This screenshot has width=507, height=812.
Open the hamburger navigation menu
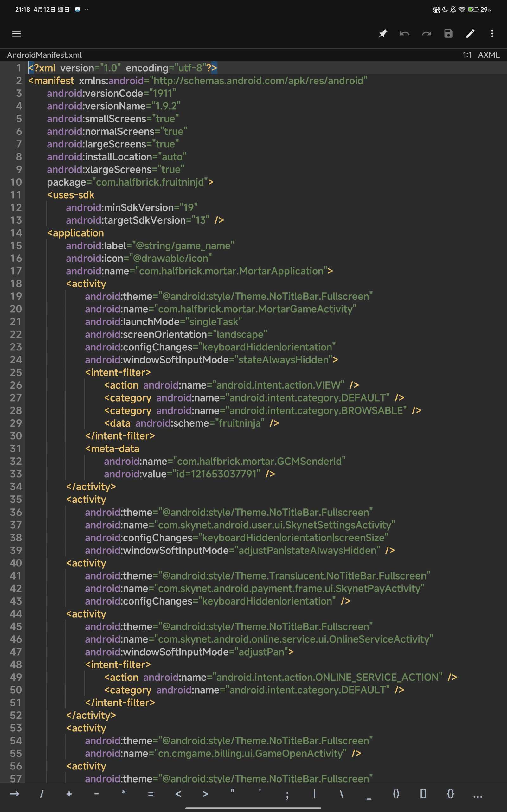tap(16, 34)
